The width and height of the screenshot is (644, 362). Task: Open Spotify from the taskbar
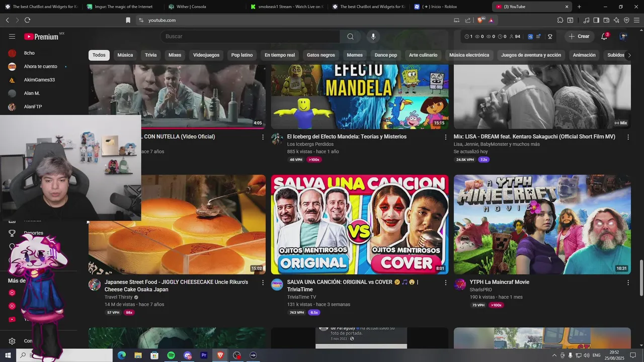(x=171, y=355)
